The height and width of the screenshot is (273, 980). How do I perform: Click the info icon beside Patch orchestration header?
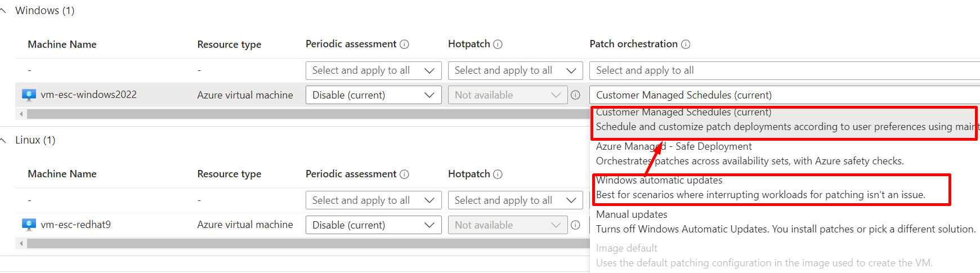[x=686, y=44]
